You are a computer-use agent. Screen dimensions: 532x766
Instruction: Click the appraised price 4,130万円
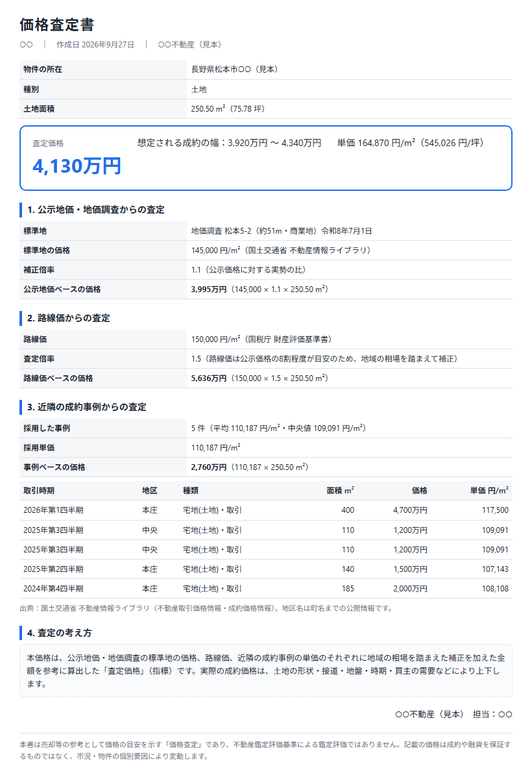(x=77, y=166)
